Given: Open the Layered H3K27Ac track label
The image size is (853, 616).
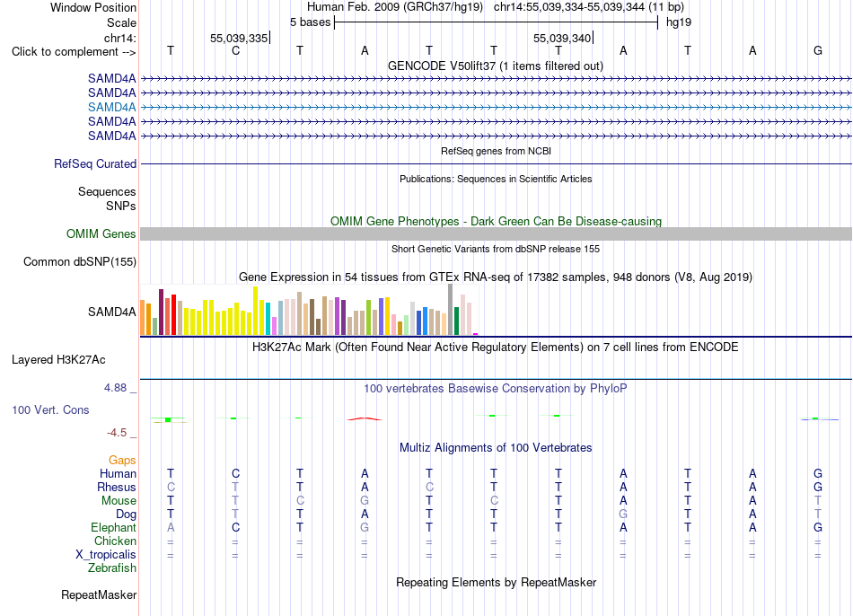Looking at the screenshot, I should coord(58,360).
